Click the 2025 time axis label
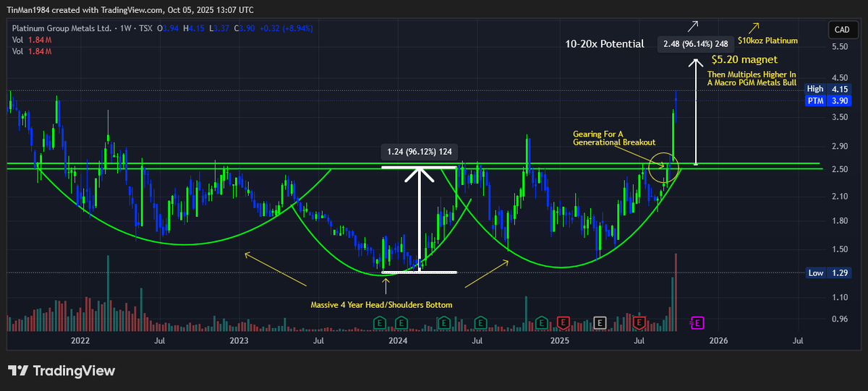Image resolution: width=868 pixels, height=391 pixels. (x=558, y=340)
